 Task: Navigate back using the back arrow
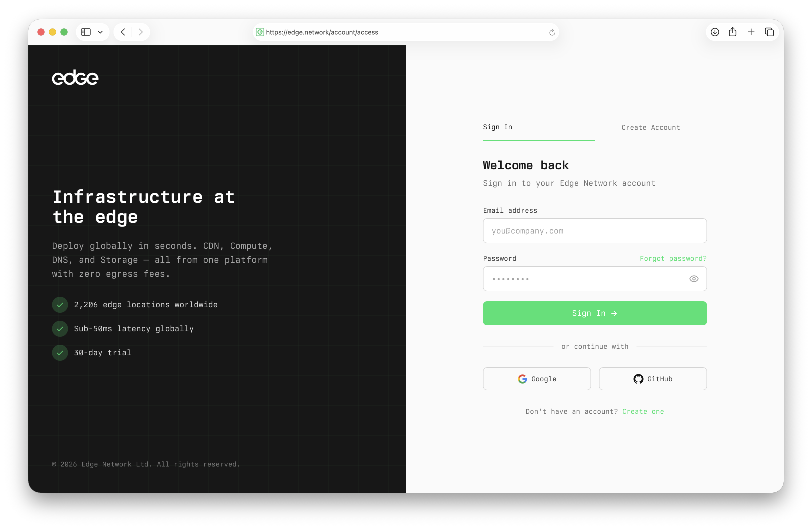[122, 32]
